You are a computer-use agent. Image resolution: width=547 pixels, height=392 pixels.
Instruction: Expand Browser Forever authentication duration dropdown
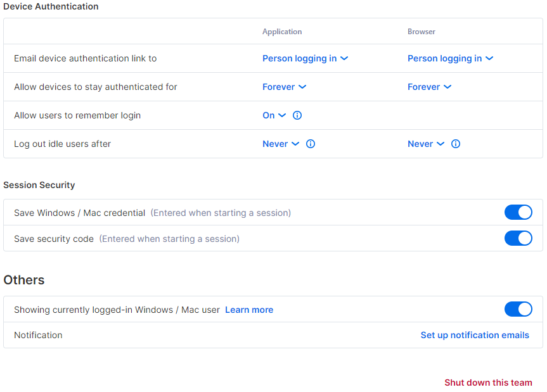tap(430, 87)
